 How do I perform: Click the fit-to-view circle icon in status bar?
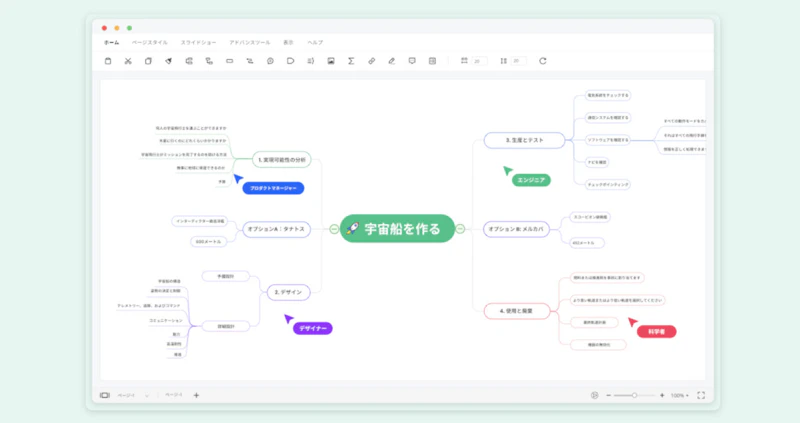(x=594, y=395)
